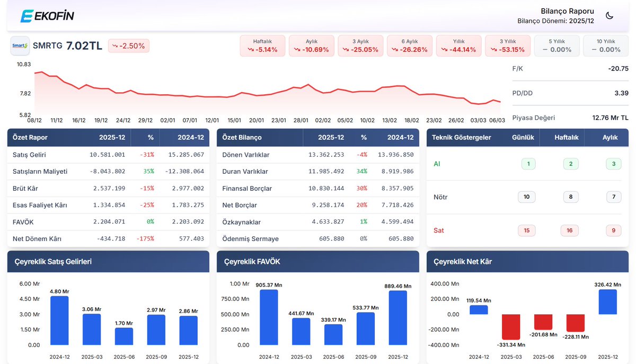Viewport: 636px width, 364px height.
Task: Select the Satış Geliri row label
Action: tap(29, 155)
